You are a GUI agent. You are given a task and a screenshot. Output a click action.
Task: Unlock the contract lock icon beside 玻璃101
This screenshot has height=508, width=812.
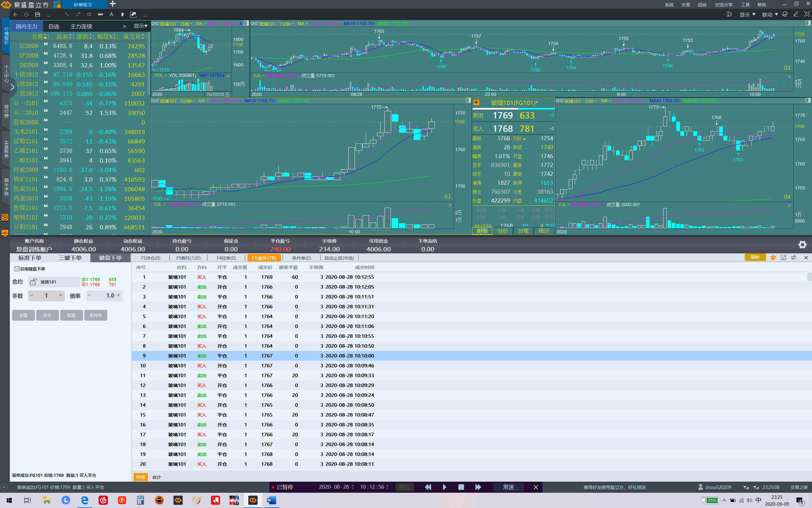pyautogui.click(x=33, y=282)
